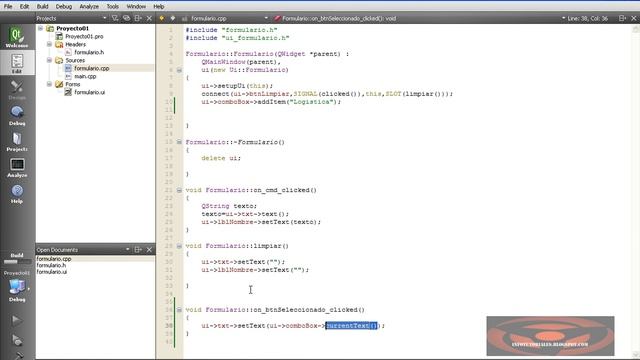640x360 pixels.
Task: Switch to Edit mode
Action: [17, 63]
